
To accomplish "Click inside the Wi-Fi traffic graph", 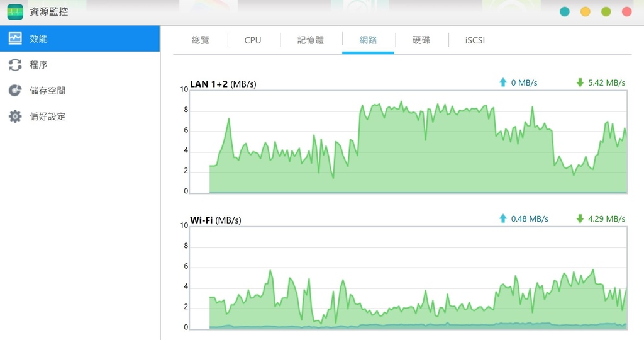I will [408, 278].
